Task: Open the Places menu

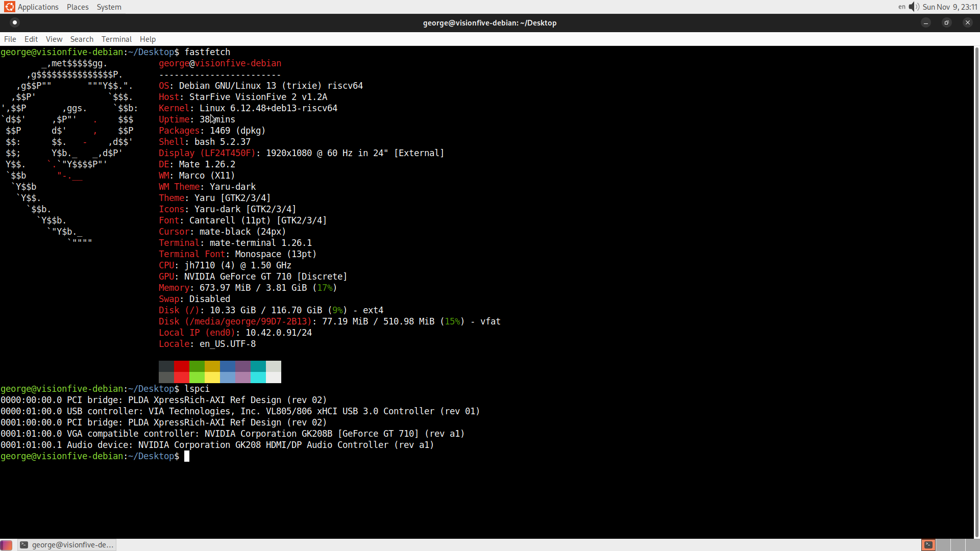Action: 78,7
